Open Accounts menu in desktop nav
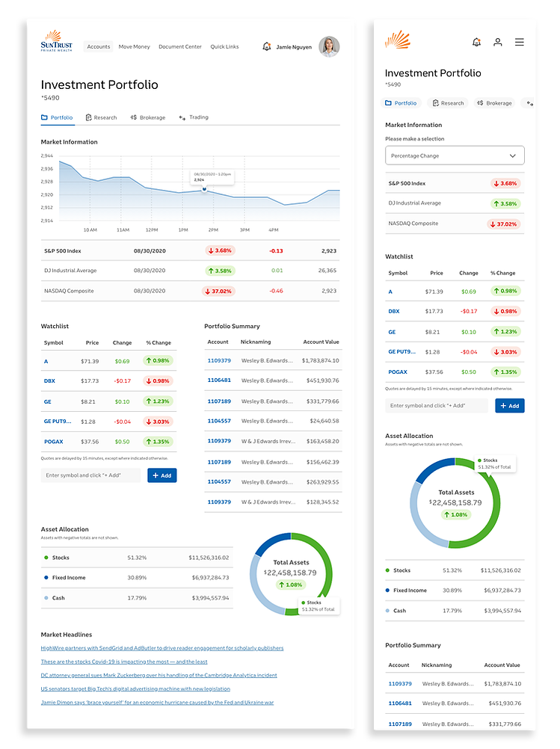The image size is (560, 749). (x=99, y=46)
